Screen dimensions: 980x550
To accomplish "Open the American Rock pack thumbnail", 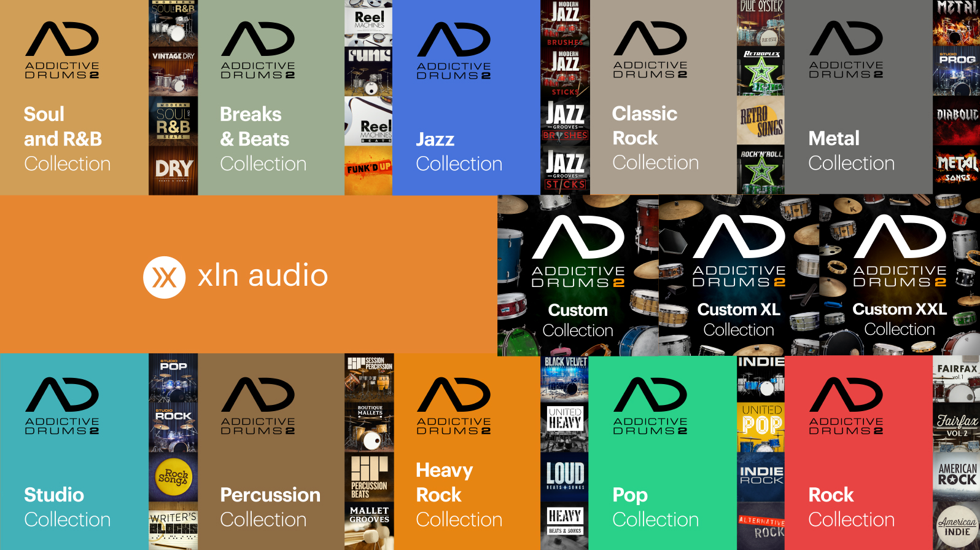I will tap(956, 477).
